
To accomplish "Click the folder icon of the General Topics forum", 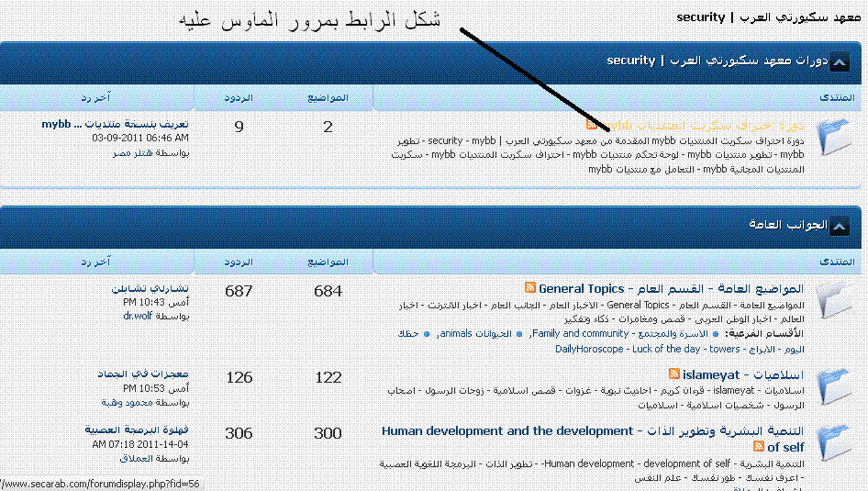I will (835, 299).
